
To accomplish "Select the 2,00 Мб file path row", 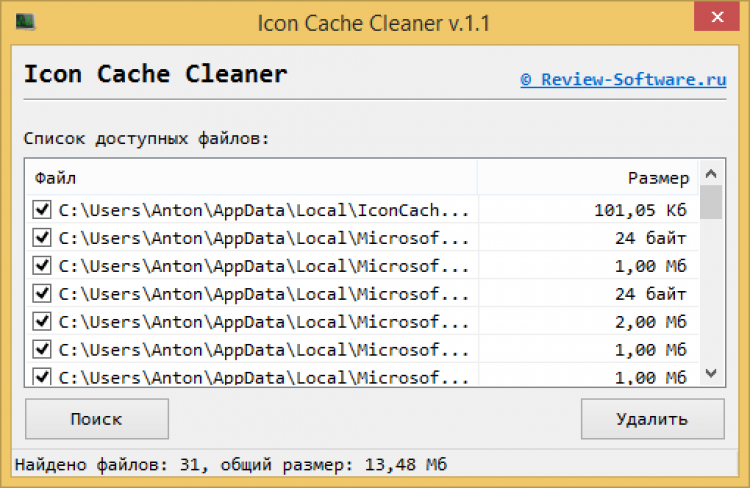I will click(x=263, y=322).
